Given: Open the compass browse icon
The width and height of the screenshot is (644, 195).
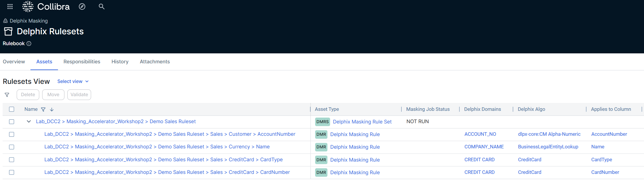Looking at the screenshot, I should 82,6.
